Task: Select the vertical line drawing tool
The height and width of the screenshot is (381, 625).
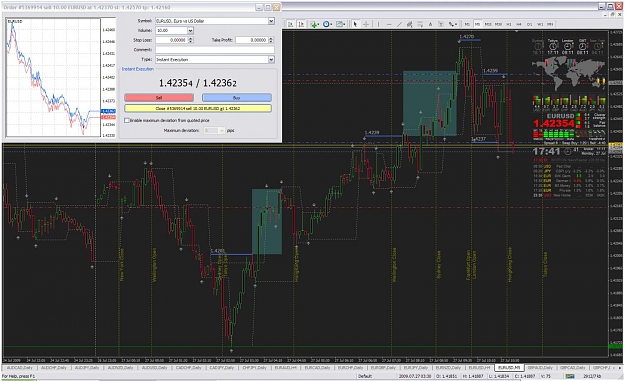Action: tap(378, 24)
